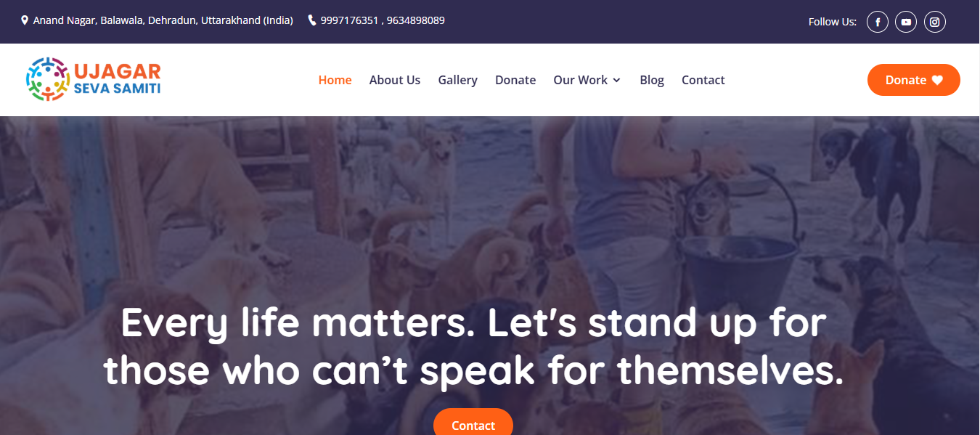Click the heart icon in Donate button
The width and height of the screenshot is (980, 435).
tap(937, 80)
